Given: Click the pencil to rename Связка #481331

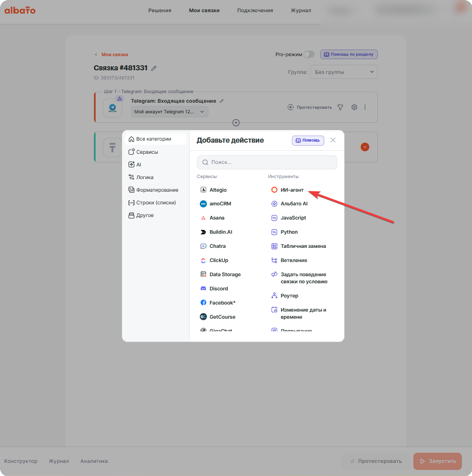Looking at the screenshot, I should coord(154,68).
